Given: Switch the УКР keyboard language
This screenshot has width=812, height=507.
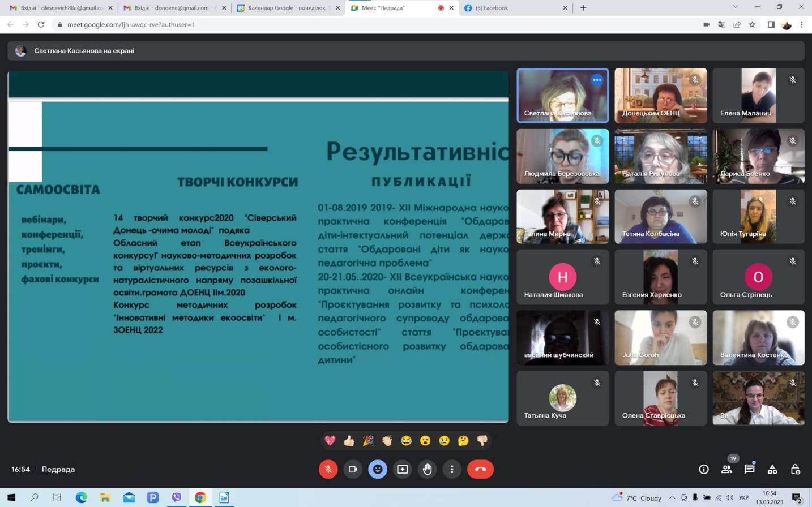Looking at the screenshot, I should pos(744,498).
